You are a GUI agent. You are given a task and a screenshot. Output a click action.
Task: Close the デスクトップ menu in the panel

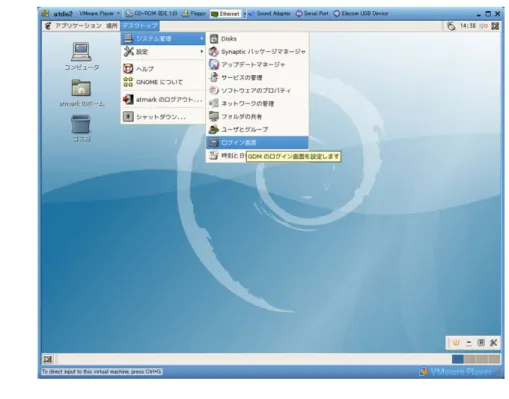[140, 26]
